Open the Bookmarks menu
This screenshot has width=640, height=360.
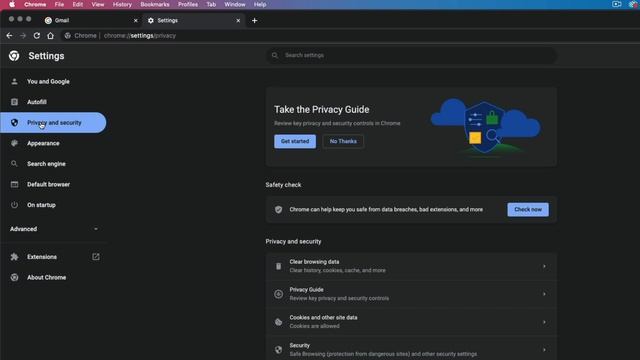[x=155, y=4]
